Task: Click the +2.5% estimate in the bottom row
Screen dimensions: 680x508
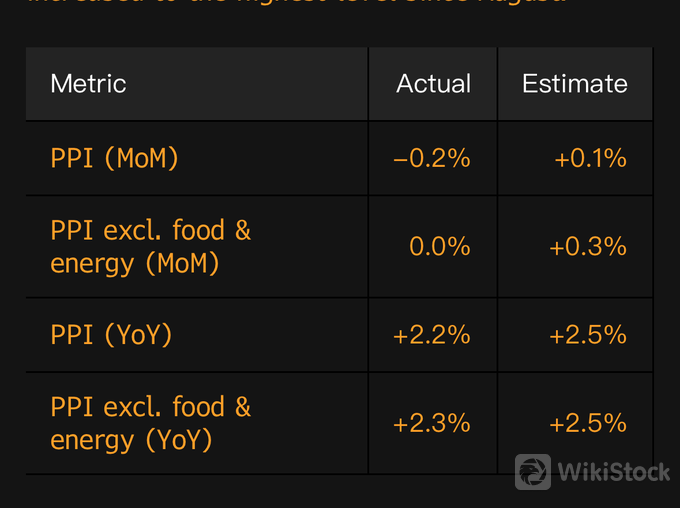Action: [588, 423]
